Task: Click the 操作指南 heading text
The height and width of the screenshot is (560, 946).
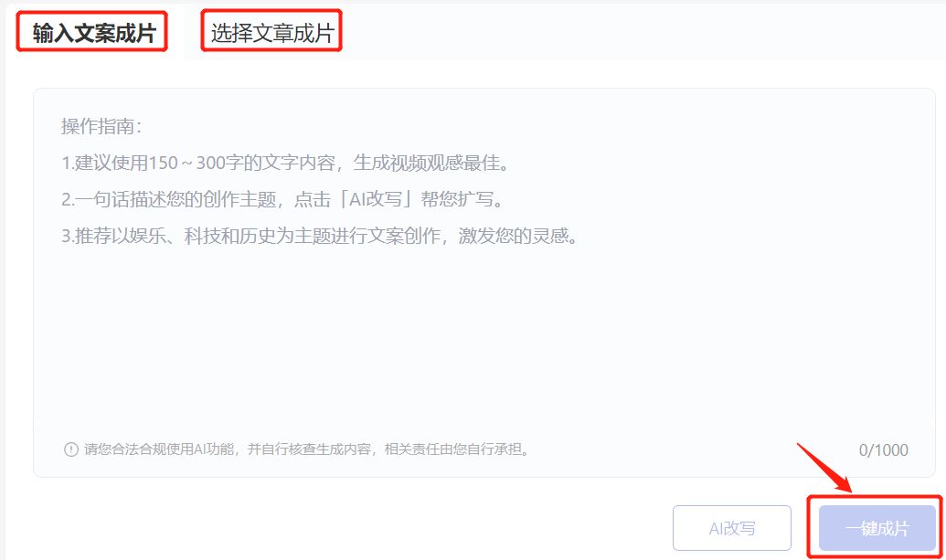Action: 101,127
